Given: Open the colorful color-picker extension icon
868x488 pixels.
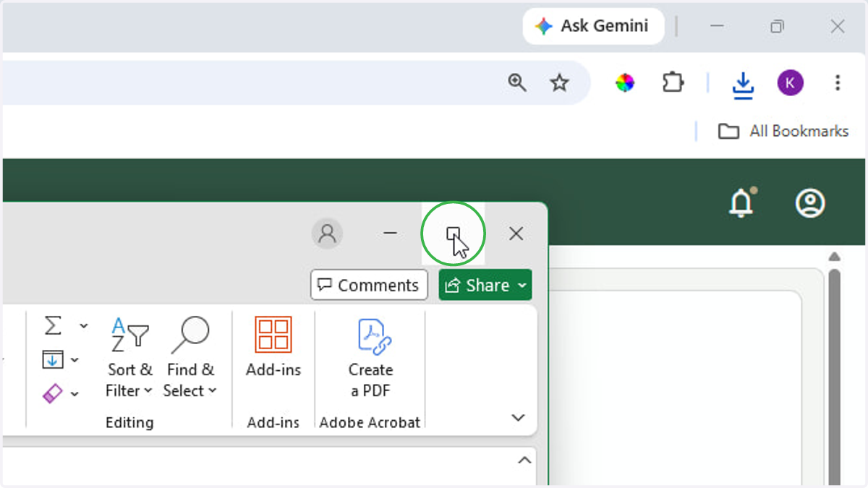Looking at the screenshot, I should click(x=625, y=83).
